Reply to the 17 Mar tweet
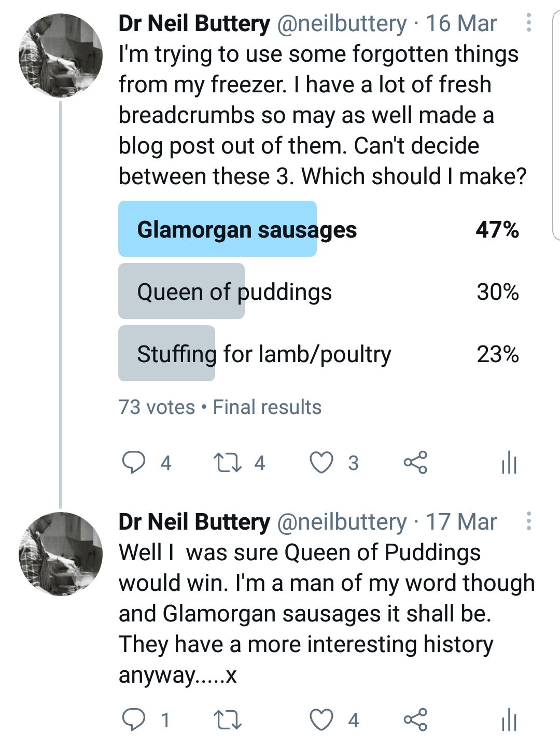 click(x=134, y=720)
